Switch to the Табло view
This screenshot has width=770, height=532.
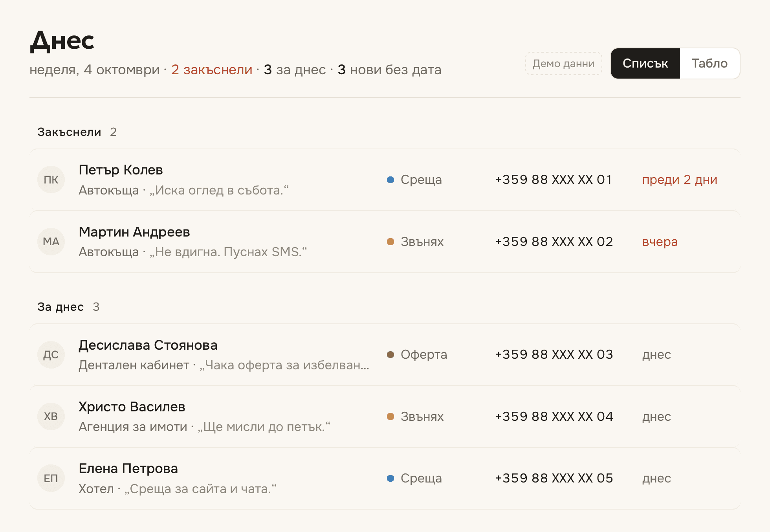point(709,63)
